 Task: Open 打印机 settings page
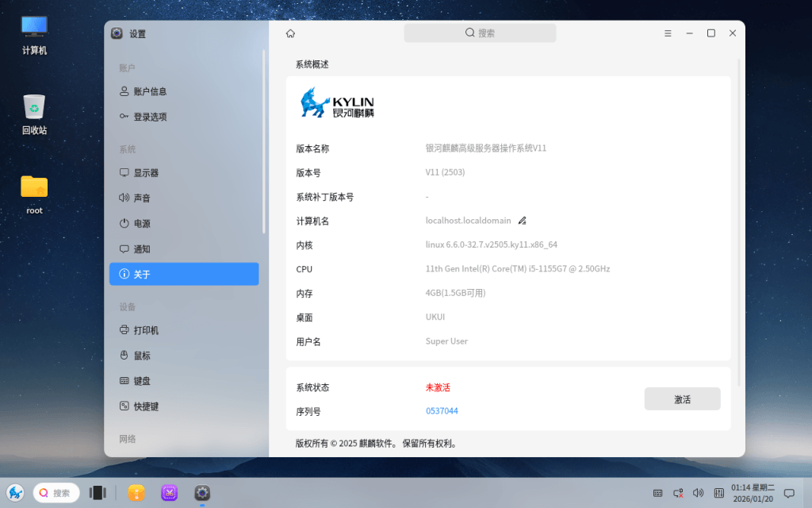(184, 330)
